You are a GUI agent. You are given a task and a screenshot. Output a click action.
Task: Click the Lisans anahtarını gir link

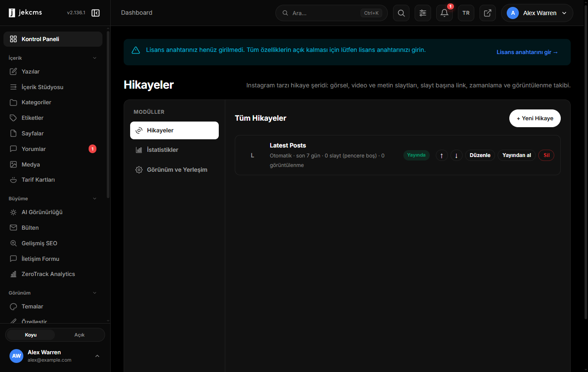[527, 52]
